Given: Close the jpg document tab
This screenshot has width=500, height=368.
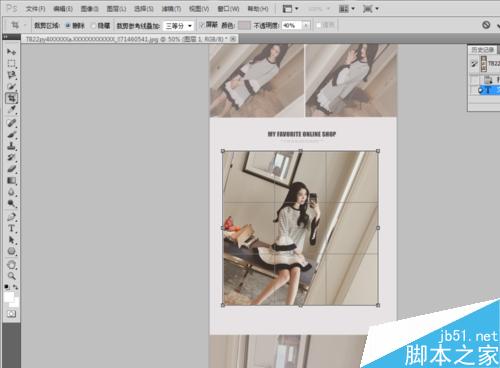Looking at the screenshot, I should click(233, 39).
